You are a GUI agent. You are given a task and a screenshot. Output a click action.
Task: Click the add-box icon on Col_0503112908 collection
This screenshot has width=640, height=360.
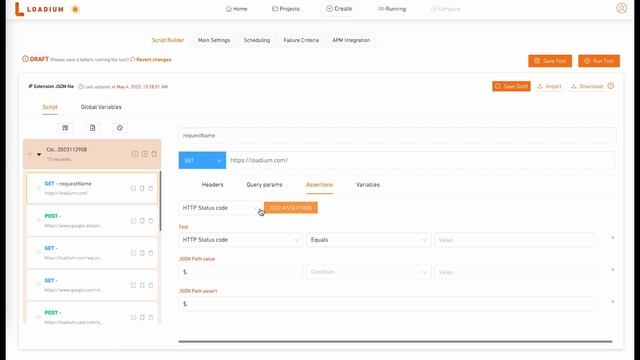pyautogui.click(x=144, y=154)
